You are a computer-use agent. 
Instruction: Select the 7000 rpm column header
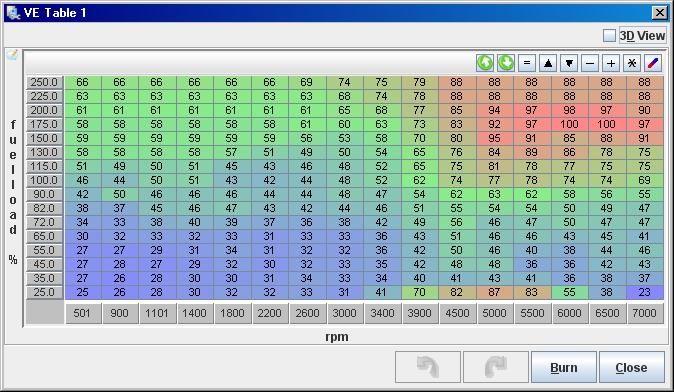tap(644, 313)
